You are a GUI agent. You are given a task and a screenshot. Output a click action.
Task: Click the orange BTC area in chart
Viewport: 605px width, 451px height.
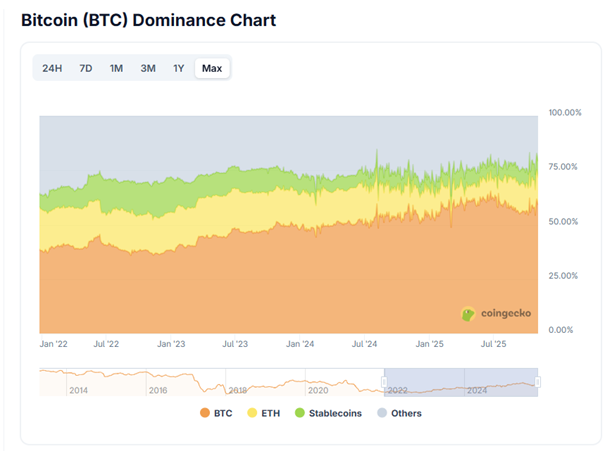coord(250,285)
